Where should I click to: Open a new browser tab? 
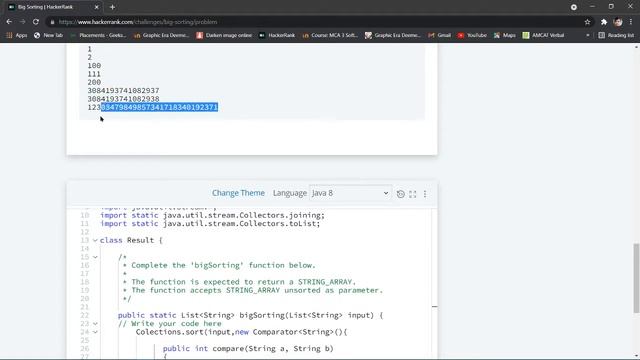(x=112, y=7)
